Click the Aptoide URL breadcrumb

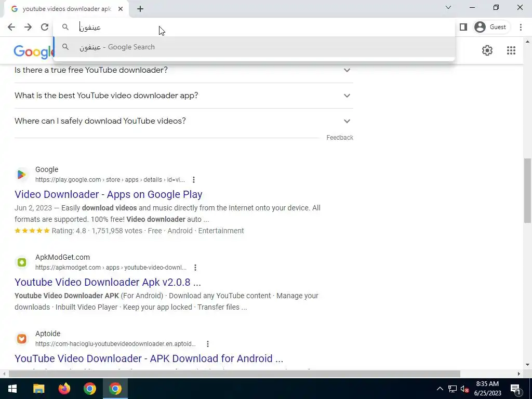pos(115,344)
